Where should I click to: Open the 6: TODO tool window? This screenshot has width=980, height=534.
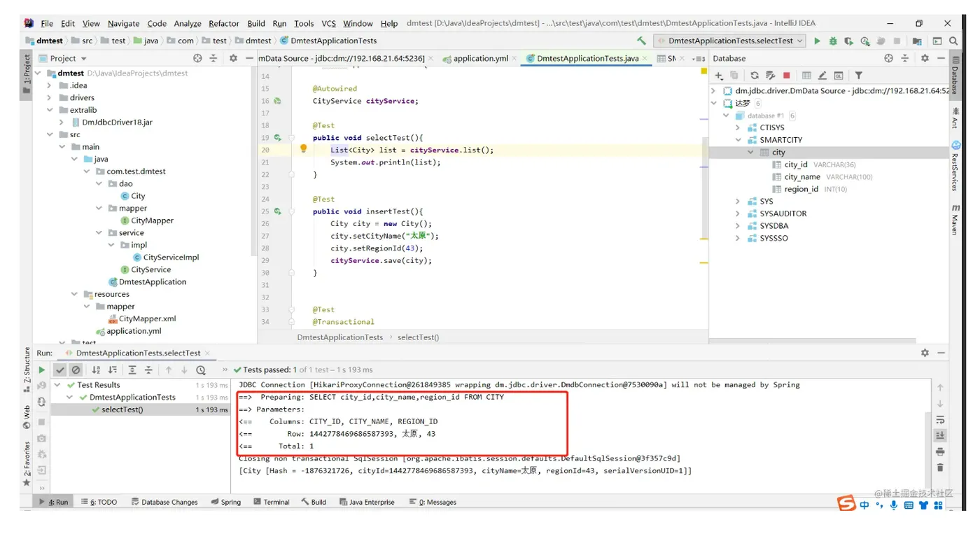coord(99,502)
